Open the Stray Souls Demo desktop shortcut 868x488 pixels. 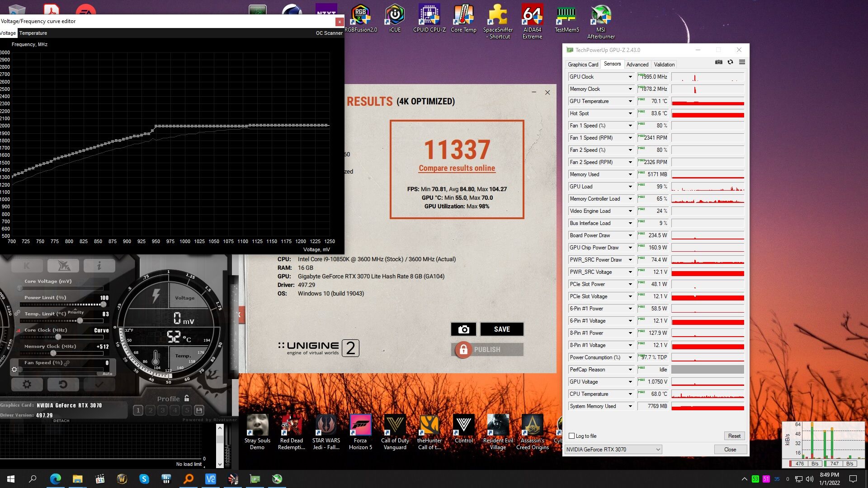tap(257, 432)
